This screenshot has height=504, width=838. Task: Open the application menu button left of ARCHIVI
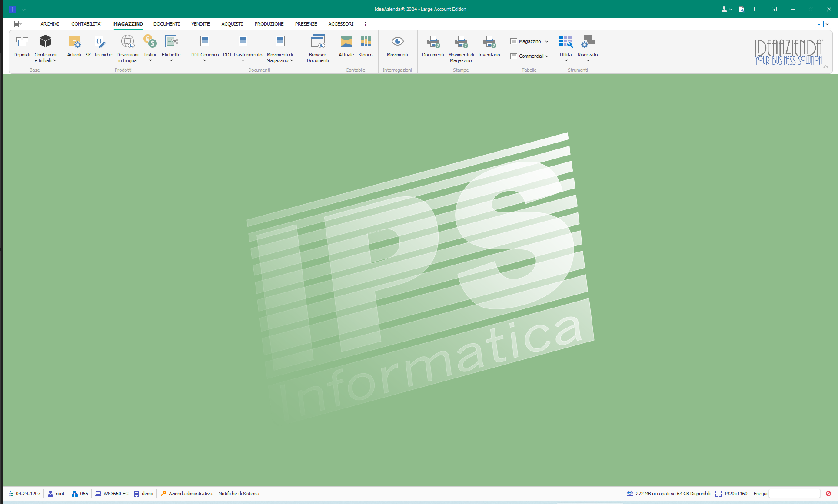[17, 24]
